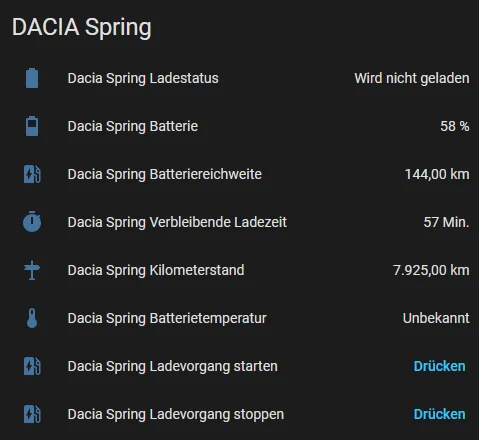
Task: Click the Kilometerstand signpost icon
Action: point(32,270)
